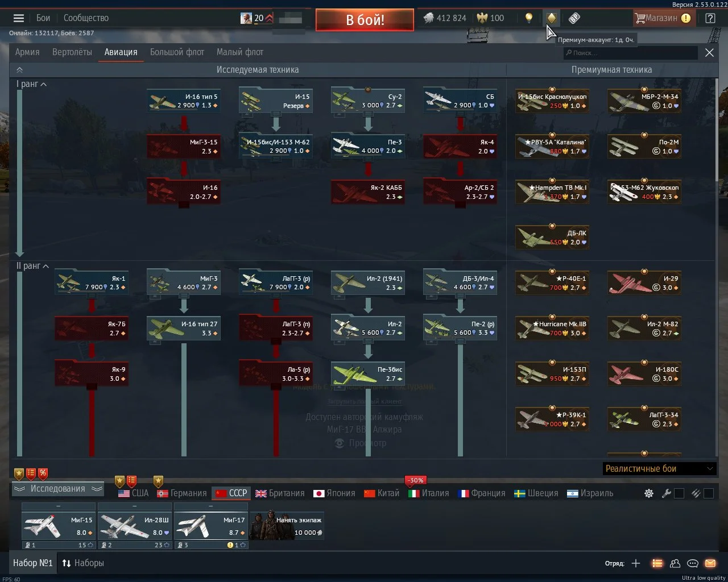The height and width of the screenshot is (582, 728).
Task: Close the research tree with X
Action: pyautogui.click(x=709, y=52)
